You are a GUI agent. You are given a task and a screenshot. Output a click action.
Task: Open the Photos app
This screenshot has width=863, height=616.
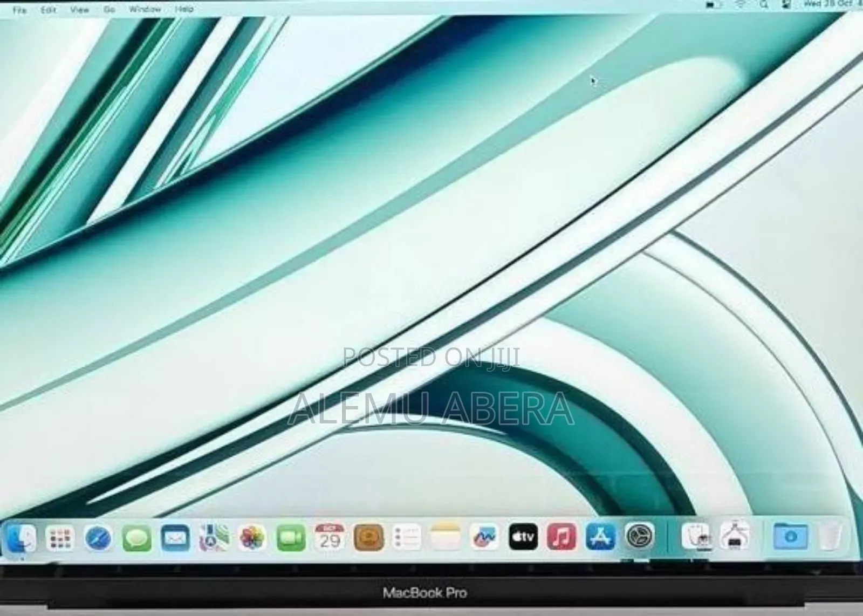pyautogui.click(x=251, y=538)
